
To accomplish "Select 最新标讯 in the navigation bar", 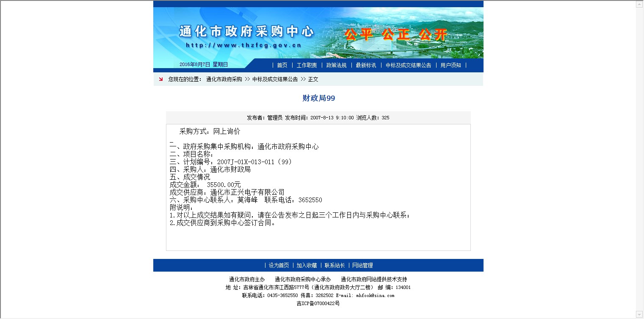I will coord(366,65).
